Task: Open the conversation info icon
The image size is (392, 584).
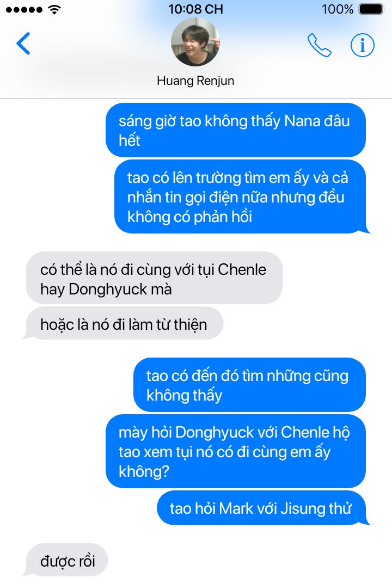Action: click(362, 45)
